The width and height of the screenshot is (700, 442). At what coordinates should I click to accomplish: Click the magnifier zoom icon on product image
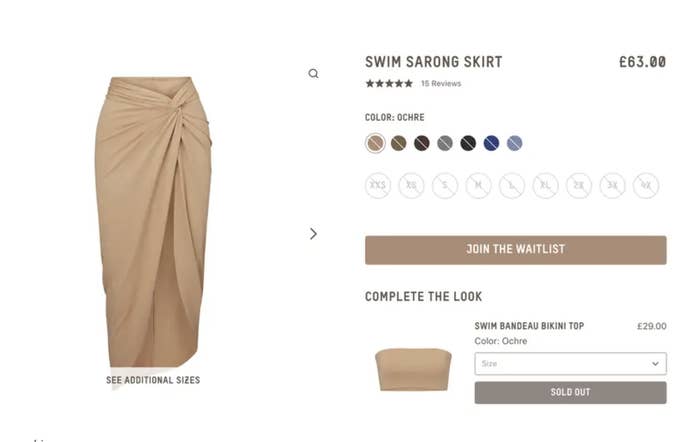coord(313,74)
